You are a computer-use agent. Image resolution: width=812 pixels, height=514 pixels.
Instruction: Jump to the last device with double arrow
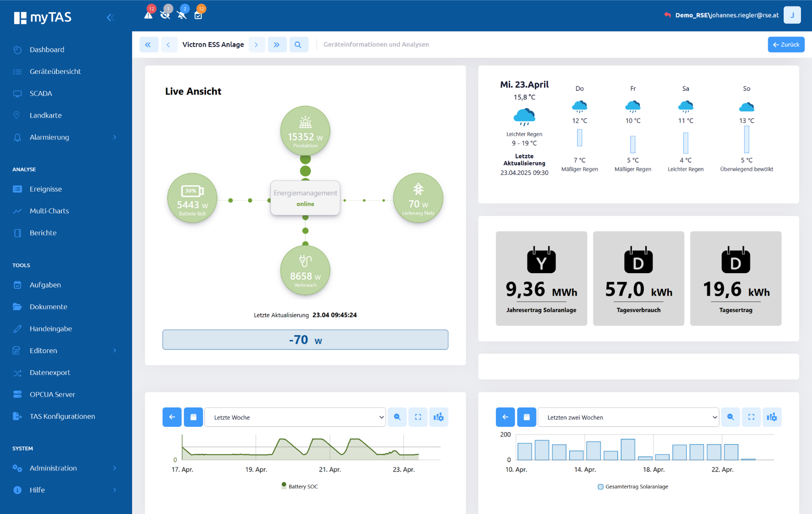coord(277,45)
